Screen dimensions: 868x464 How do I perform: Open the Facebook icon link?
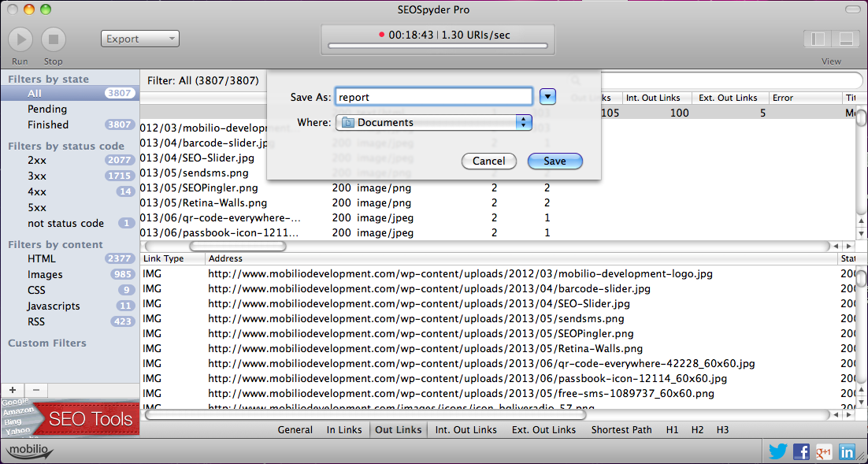click(801, 451)
